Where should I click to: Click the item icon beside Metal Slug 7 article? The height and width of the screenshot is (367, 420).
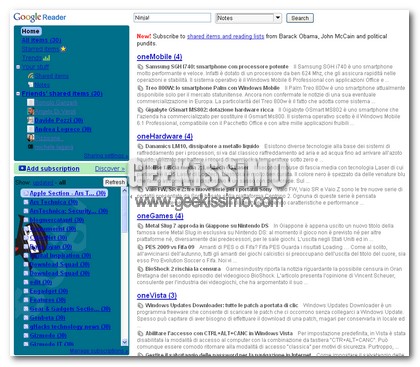pos(140,226)
